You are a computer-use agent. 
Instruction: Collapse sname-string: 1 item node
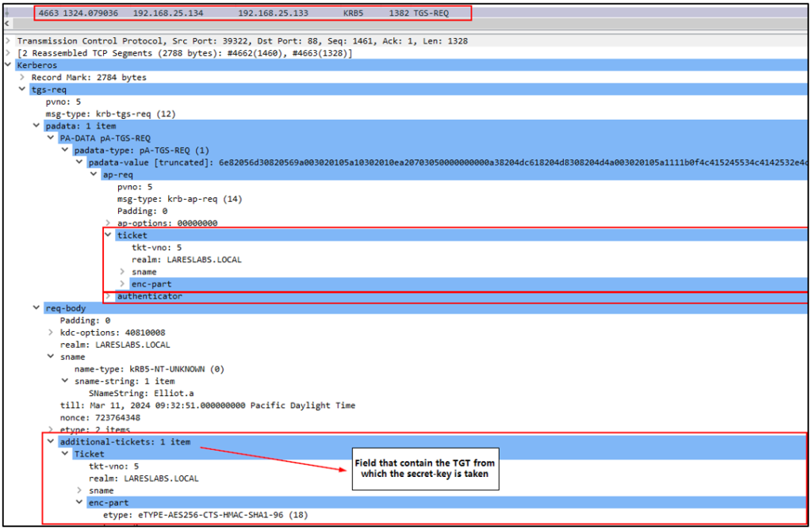tap(65, 381)
